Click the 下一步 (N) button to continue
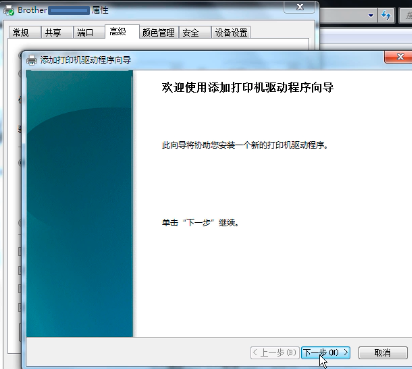The height and width of the screenshot is (369, 412). (x=326, y=352)
